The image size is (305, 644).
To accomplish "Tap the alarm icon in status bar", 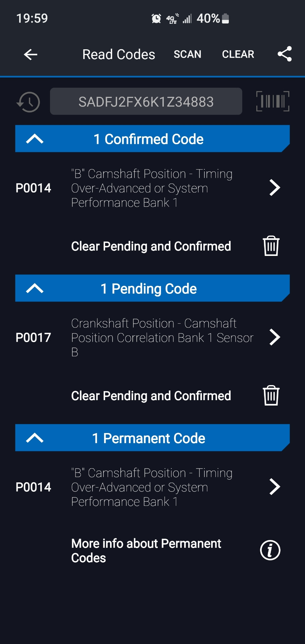I will tap(156, 19).
